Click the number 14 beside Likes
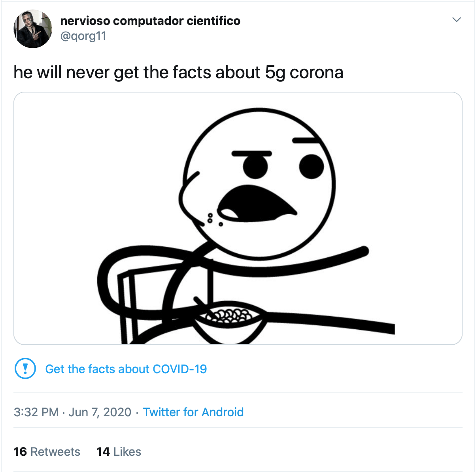476x472 pixels. 103,451
